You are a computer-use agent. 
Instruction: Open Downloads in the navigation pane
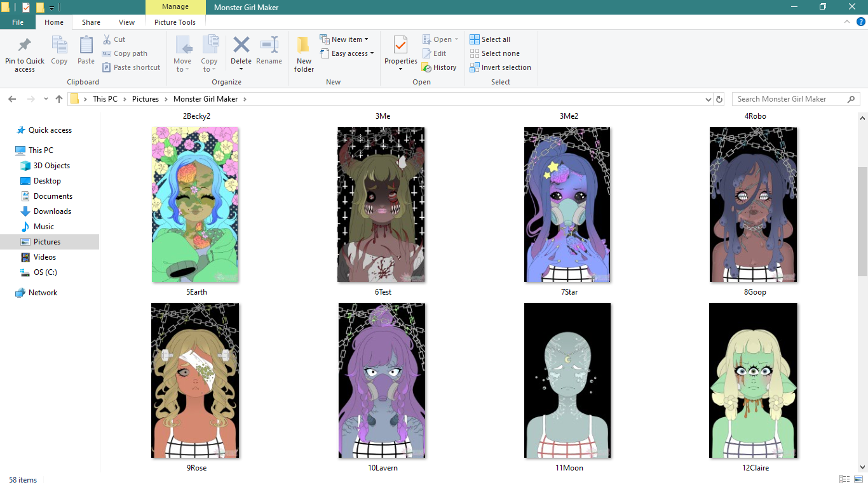52,211
